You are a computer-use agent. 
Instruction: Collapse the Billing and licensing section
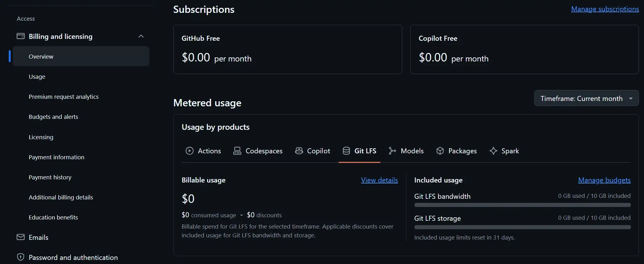point(141,36)
